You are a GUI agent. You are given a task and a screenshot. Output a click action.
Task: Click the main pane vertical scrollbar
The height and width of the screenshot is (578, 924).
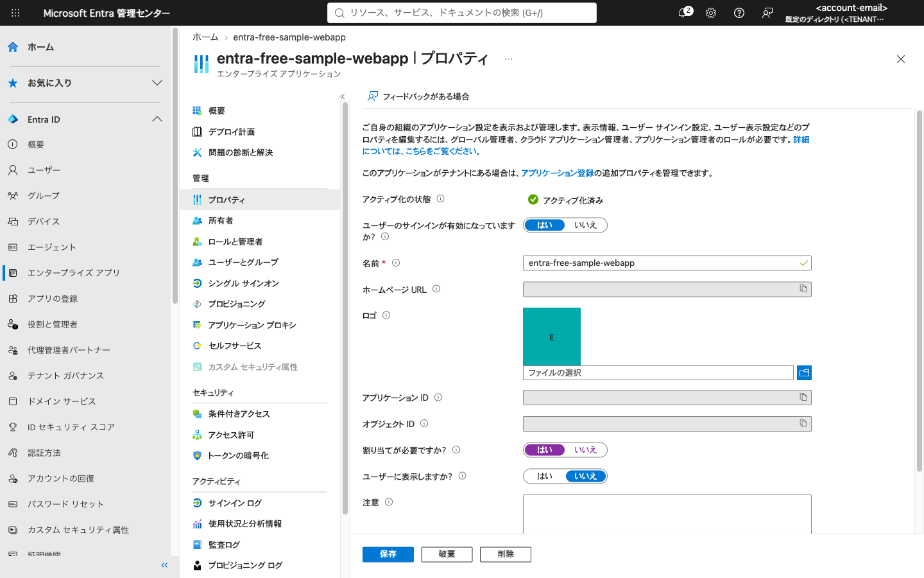coord(920,290)
